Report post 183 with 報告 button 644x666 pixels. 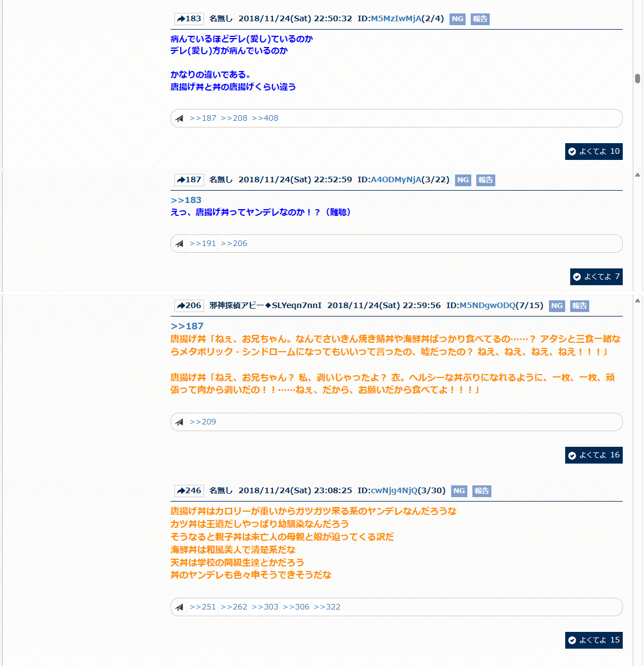pos(480,19)
